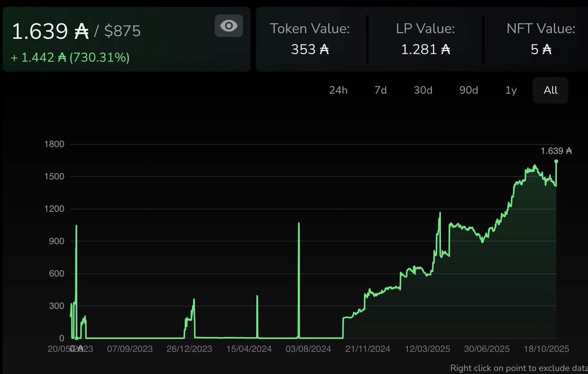The height and width of the screenshot is (374, 588).
Task: Click the LP Value label
Action: (x=425, y=28)
